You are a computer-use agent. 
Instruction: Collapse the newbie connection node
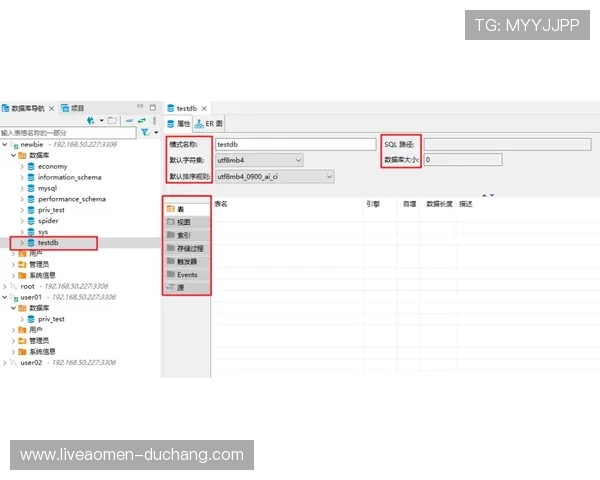point(6,145)
